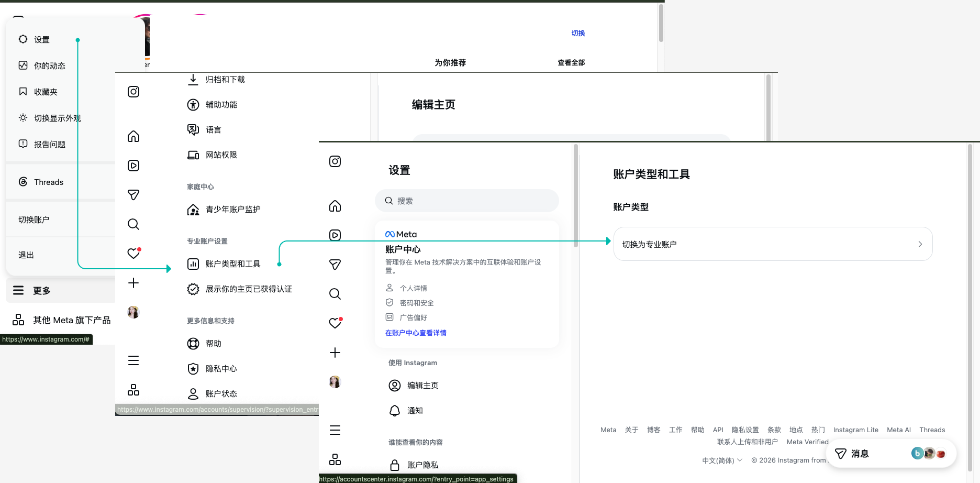Click the 搜索 settings search field
Screen dimensions: 980x483
click(x=467, y=201)
